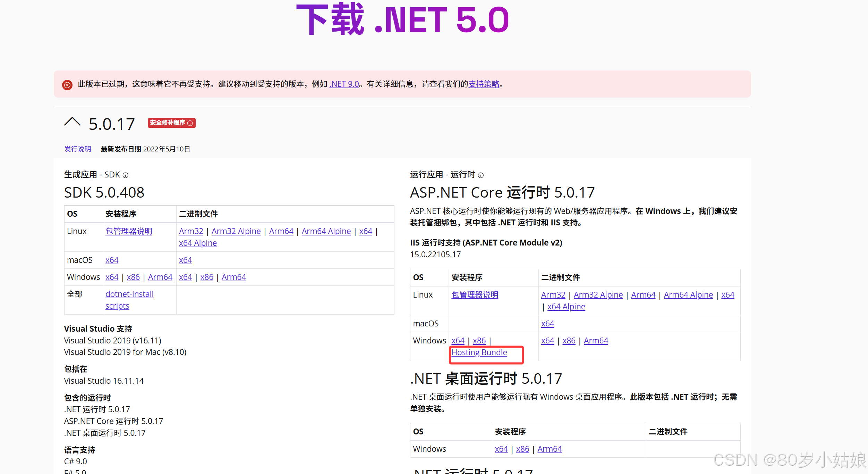Download ASP.NET Core Linux x64 Alpine binary
868x474 pixels.
pyautogui.click(x=566, y=307)
